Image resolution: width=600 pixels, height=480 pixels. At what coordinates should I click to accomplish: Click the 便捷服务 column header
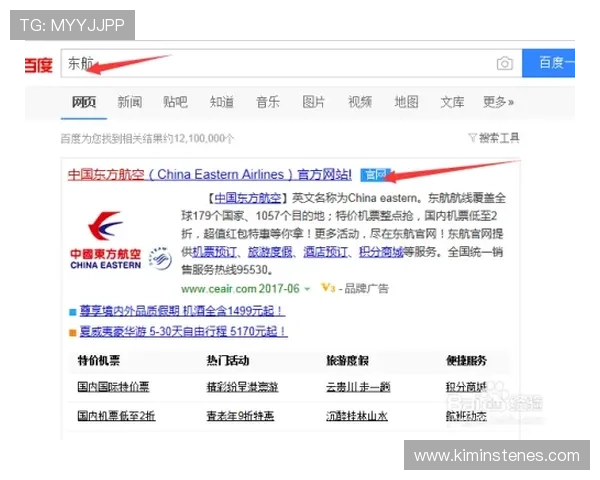pyautogui.click(x=466, y=360)
